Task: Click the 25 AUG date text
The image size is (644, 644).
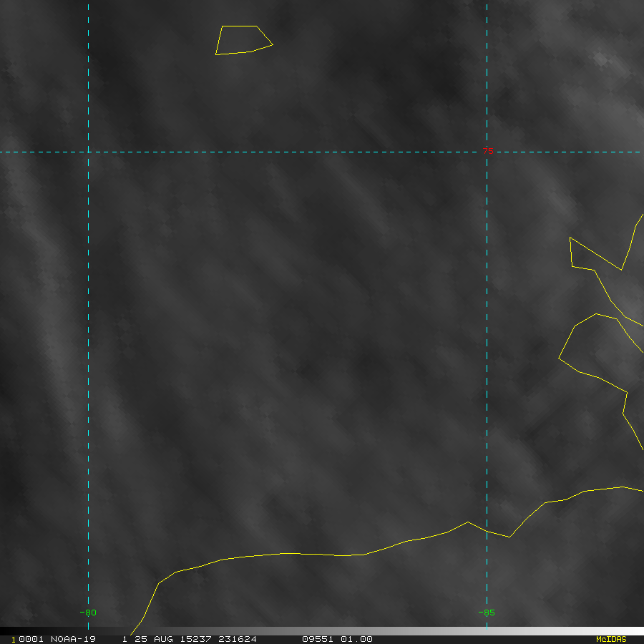Action: [154, 639]
